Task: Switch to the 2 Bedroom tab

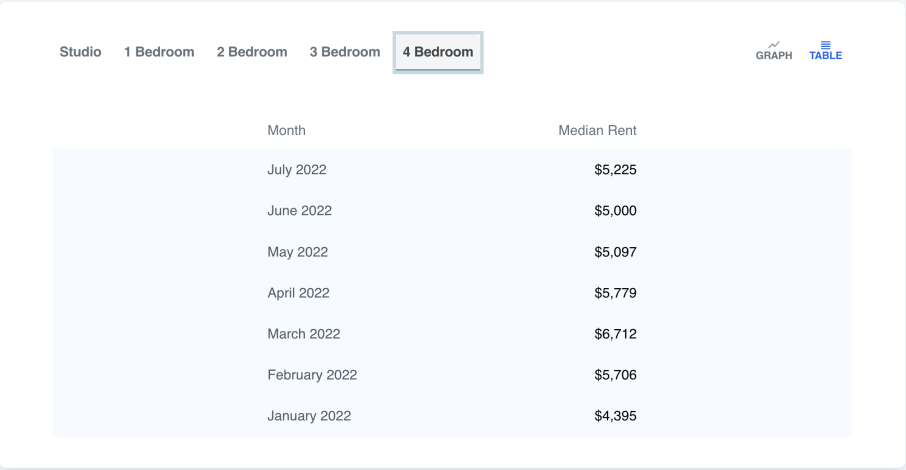Action: click(x=252, y=52)
